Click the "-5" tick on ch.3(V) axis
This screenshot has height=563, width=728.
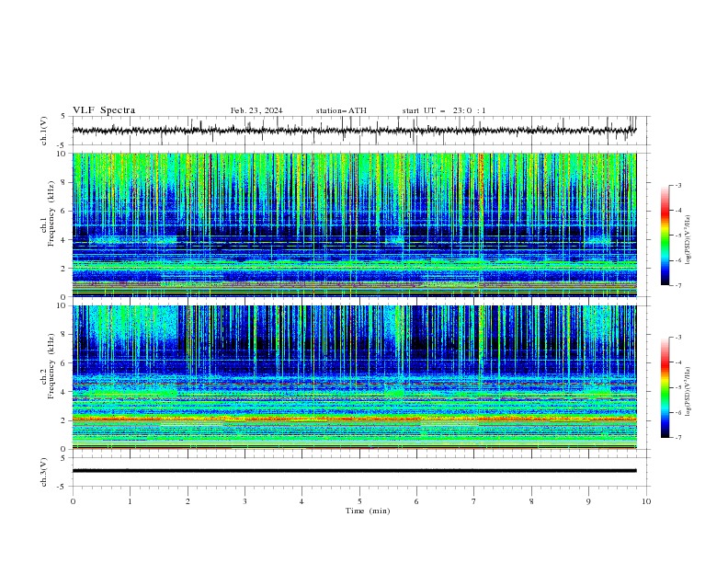63,487
